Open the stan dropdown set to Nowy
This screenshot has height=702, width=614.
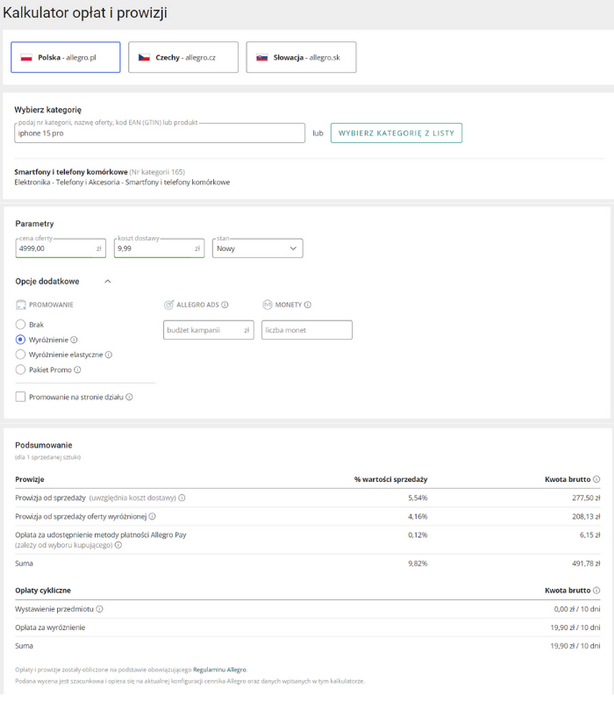click(257, 248)
